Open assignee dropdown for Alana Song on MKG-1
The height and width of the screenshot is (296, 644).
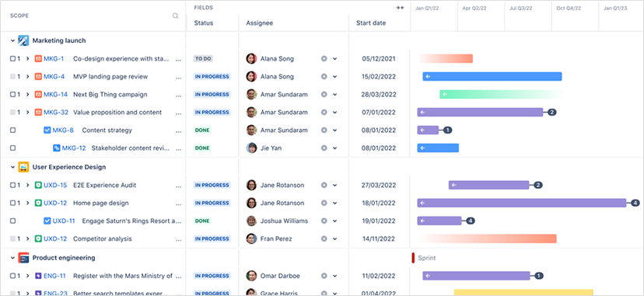tap(334, 59)
